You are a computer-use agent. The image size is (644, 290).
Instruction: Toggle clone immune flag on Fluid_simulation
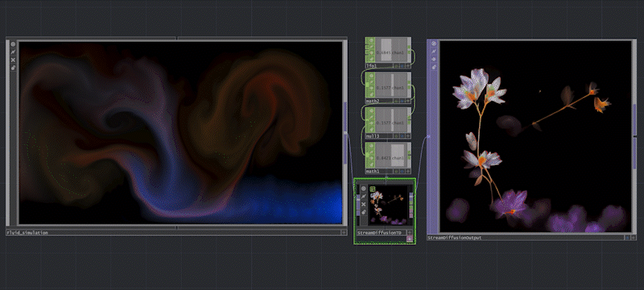[13, 52]
